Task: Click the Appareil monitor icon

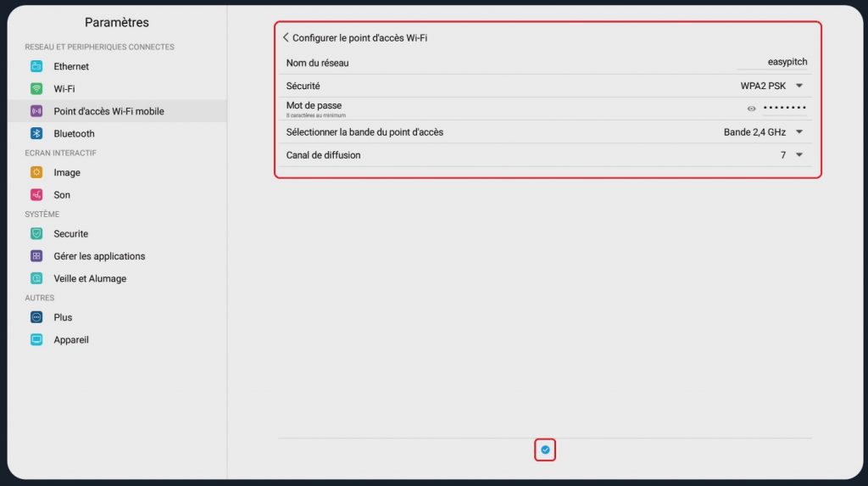Action: (36, 340)
